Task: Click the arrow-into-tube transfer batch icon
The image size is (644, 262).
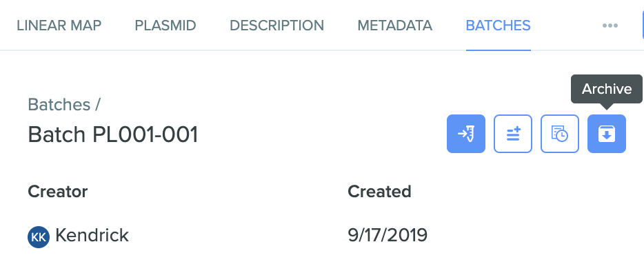Action: pos(465,134)
